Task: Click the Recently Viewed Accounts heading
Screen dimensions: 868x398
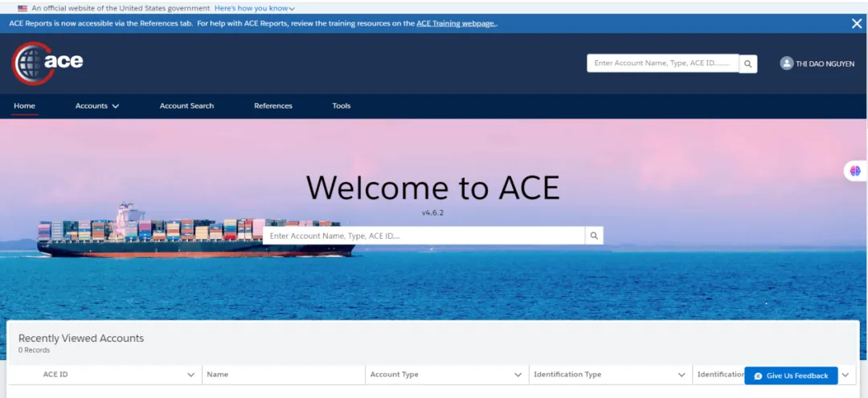Action: click(x=81, y=339)
